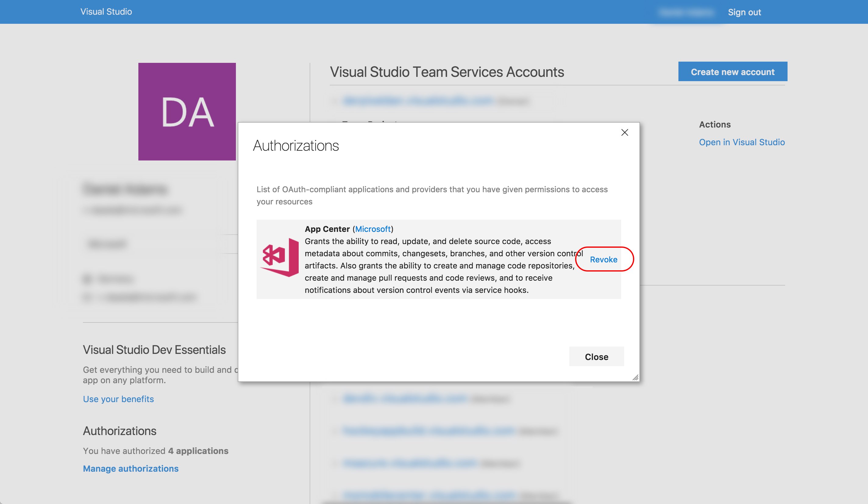Click the close X icon on dialog
Image resolution: width=868 pixels, height=504 pixels.
624,131
